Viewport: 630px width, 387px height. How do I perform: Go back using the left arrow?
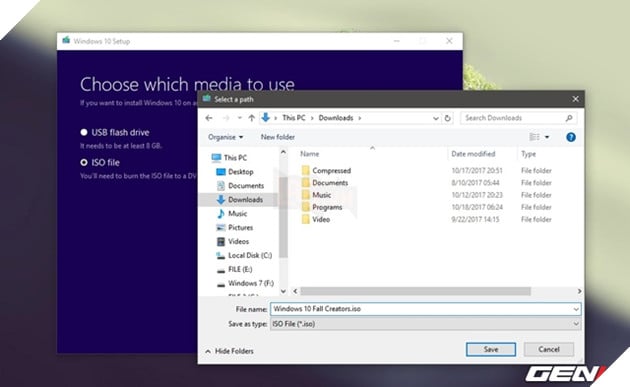[x=209, y=118]
